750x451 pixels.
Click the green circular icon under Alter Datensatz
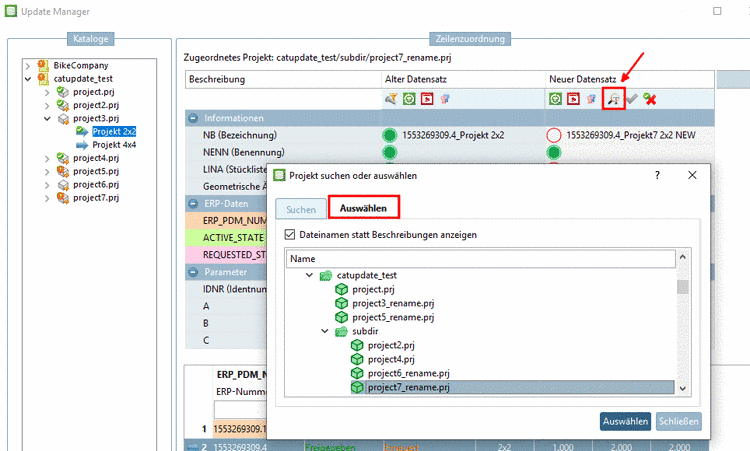409,99
